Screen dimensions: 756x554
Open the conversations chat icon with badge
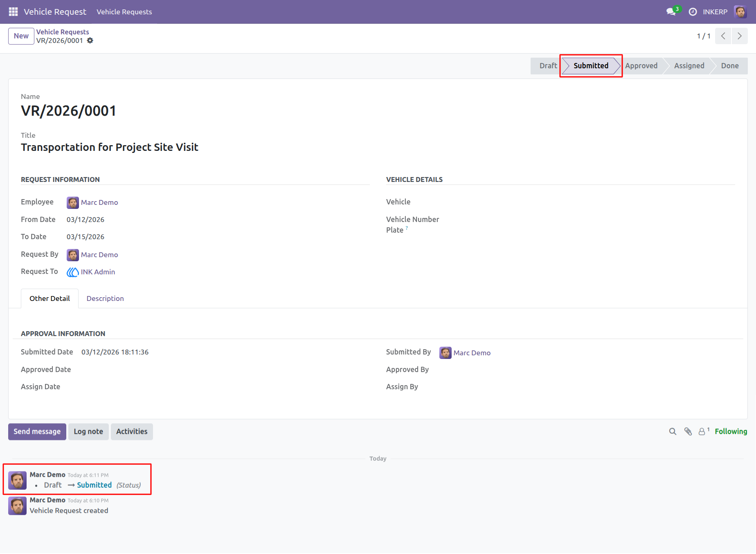pos(671,12)
